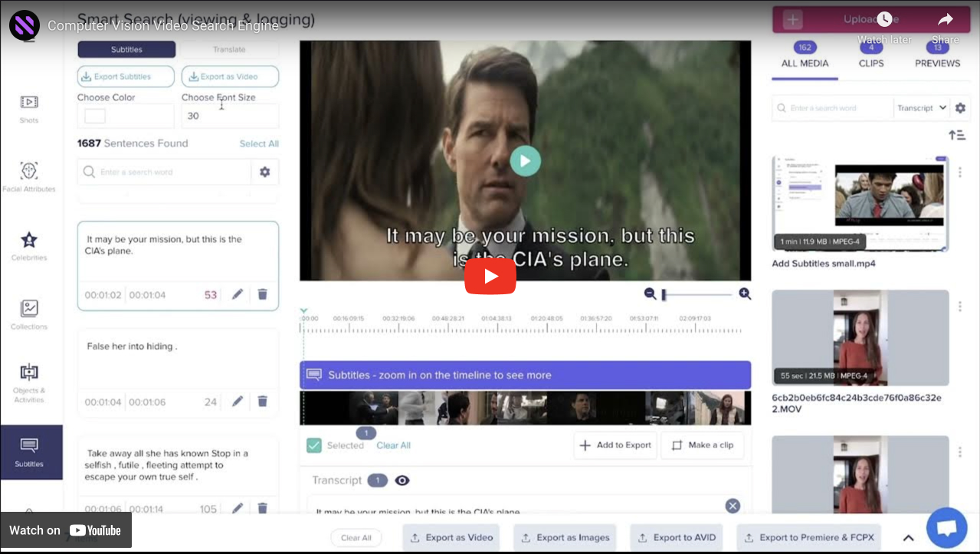
Task: Toggle transcript visibility eye icon
Action: (402, 480)
